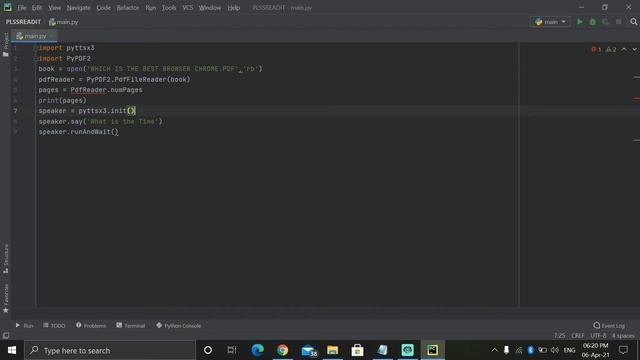Change UTF-8 file encoding in status bar
Screen dimensions: 640x360
click(598, 336)
